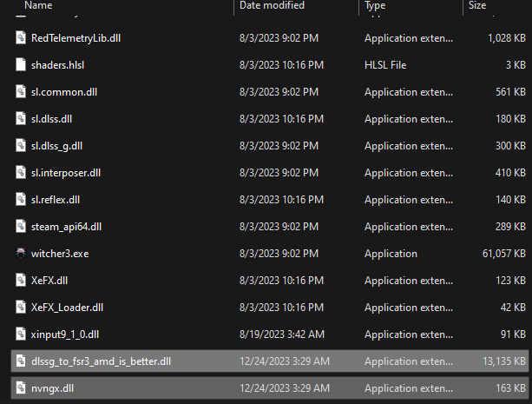532x404 pixels.
Task: Select the steam_api64.dll file name
Action: 66,227
